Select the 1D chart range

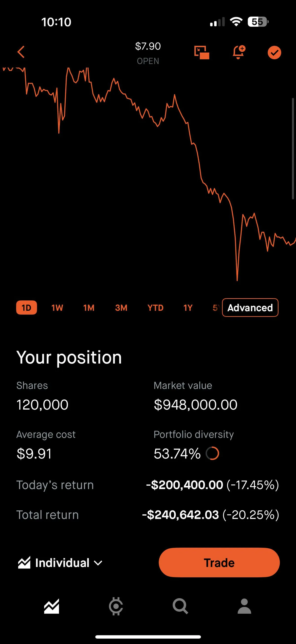tap(26, 308)
